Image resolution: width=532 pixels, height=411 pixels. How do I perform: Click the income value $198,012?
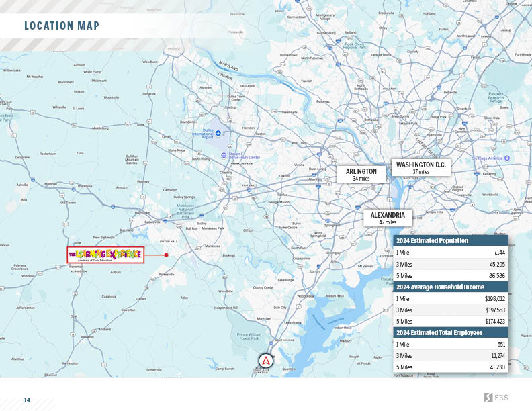tap(495, 299)
